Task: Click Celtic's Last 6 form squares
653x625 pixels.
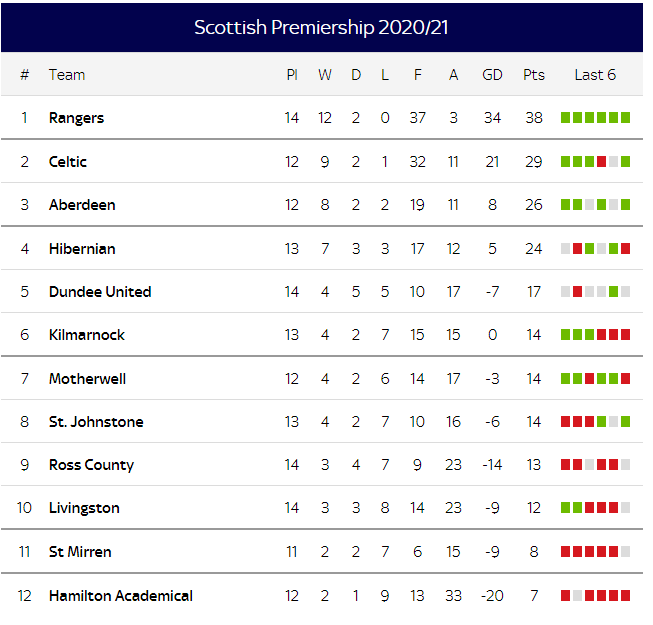Action: pos(595,162)
